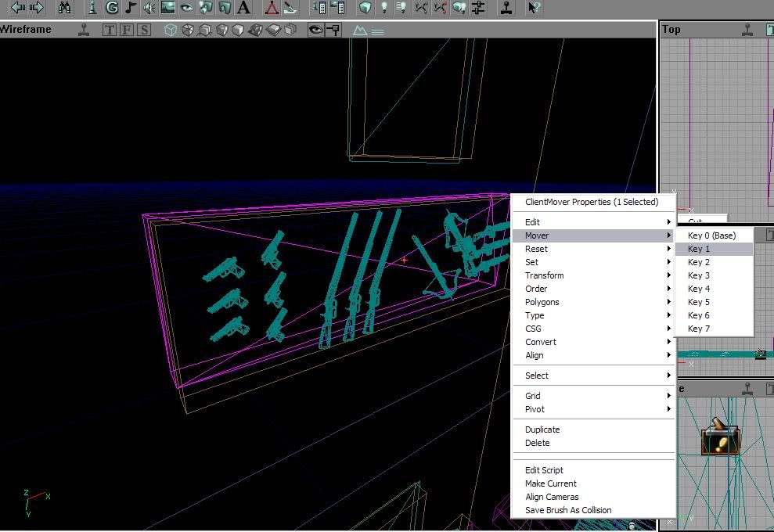Viewport: 774px width, 532px height.
Task: Open the search binoculars tool
Action: (x=65, y=8)
